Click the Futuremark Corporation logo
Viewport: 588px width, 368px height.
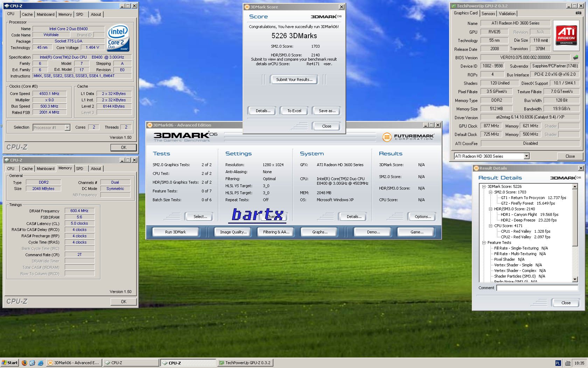(408, 137)
